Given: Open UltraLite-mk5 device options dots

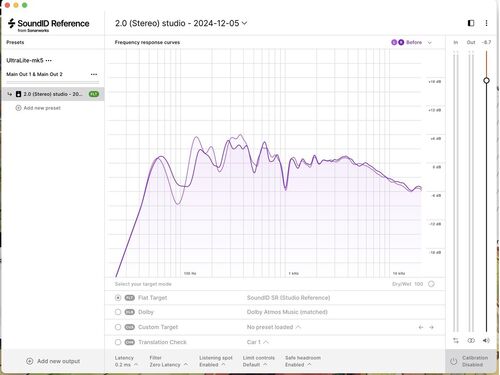Looking at the screenshot, I should [x=49, y=60].
